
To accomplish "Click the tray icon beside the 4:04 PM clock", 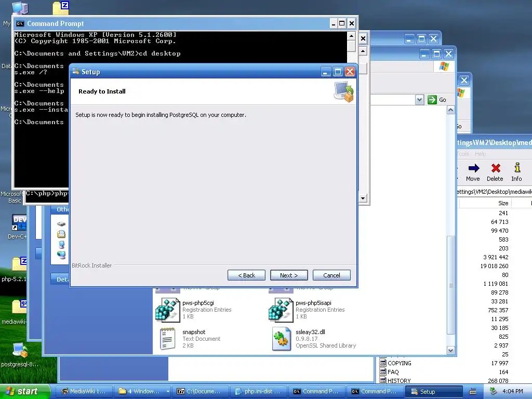I will [x=494, y=391].
